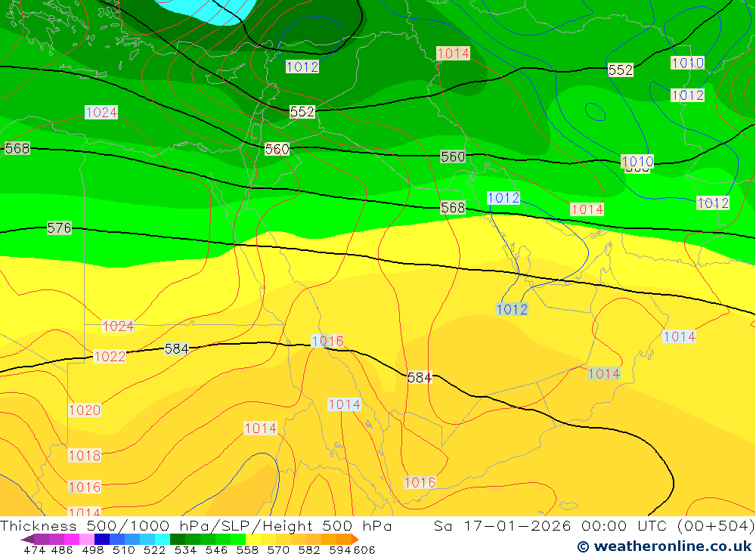The image size is (756, 554).
Task: Click legend value 498
Action: 92,549
